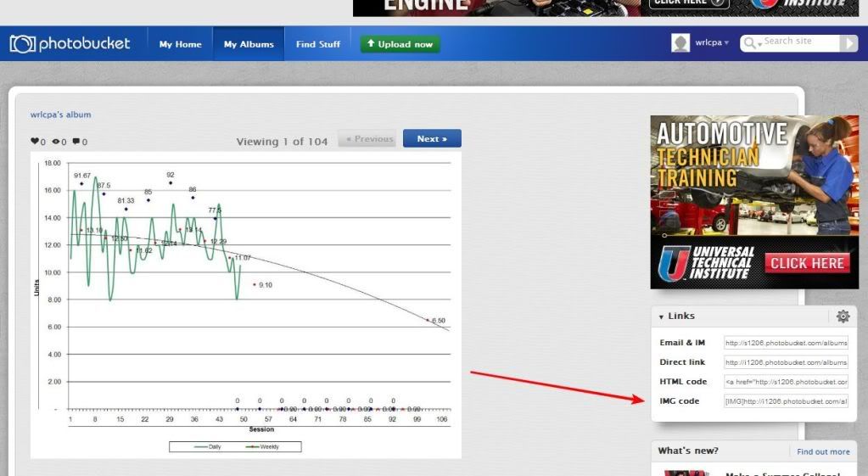This screenshot has height=476, width=868.
Task: Click the eye views icon
Action: [56, 142]
